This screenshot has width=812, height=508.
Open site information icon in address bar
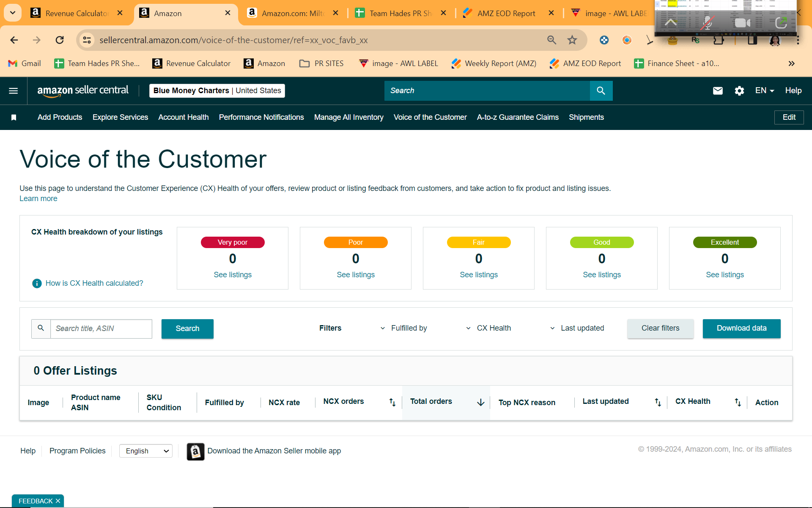coord(87,40)
